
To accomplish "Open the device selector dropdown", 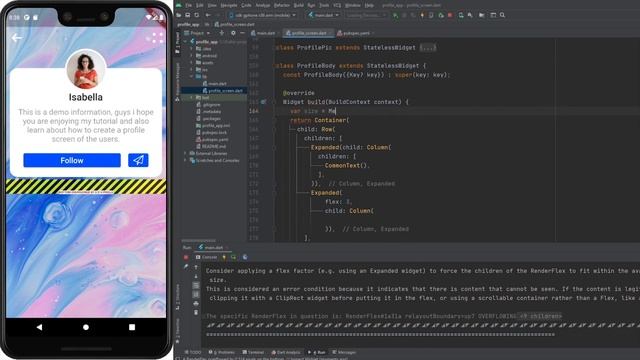I will pyautogui.click(x=262, y=15).
